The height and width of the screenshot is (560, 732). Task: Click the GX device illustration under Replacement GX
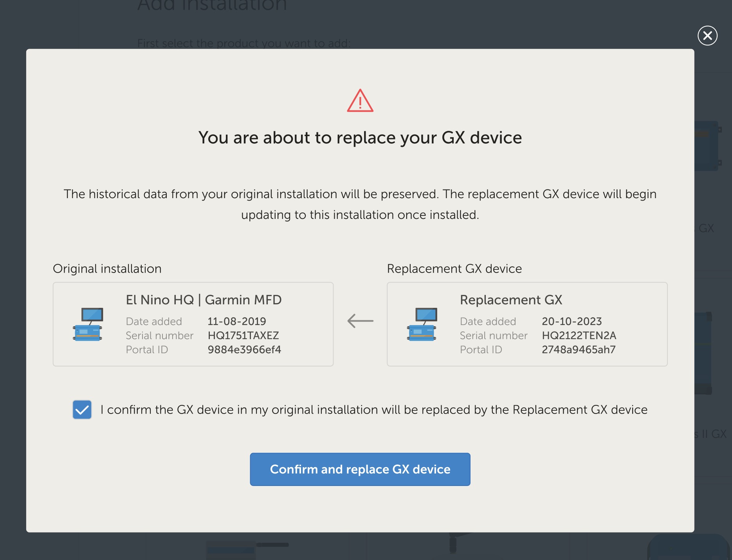click(422, 325)
